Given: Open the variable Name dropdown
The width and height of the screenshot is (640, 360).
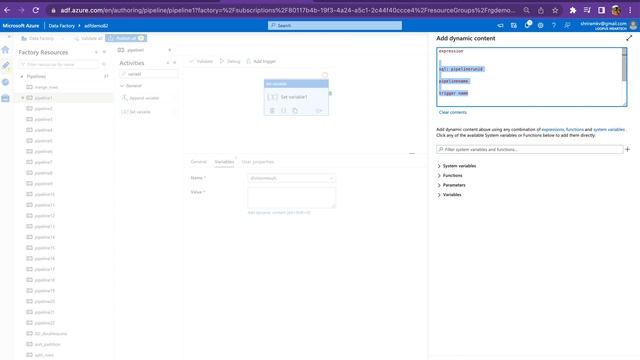Looking at the screenshot, I should click(291, 178).
